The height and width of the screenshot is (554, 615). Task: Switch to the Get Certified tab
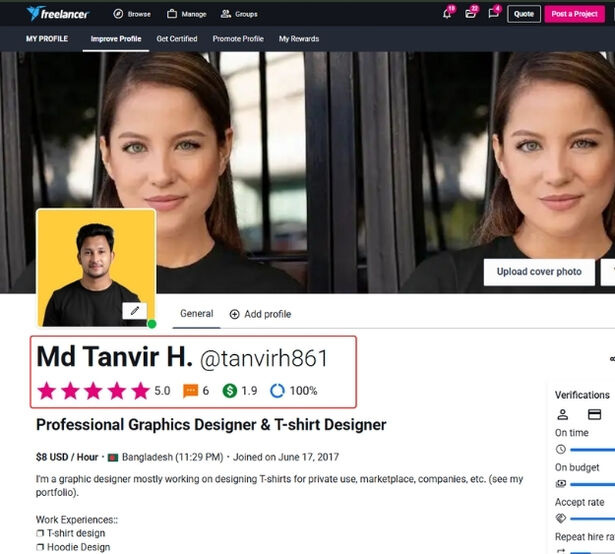[x=177, y=39]
